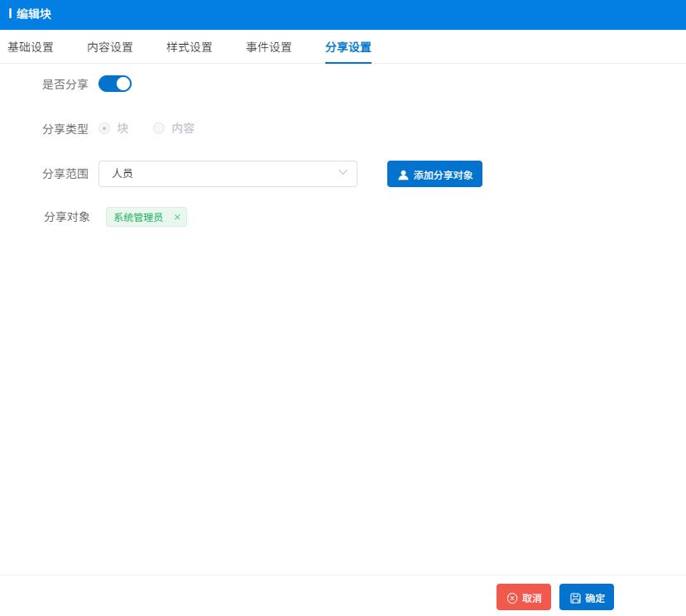Screen dimensions: 686x616
Task: Click the 分享对象 label
Action: tap(67, 217)
